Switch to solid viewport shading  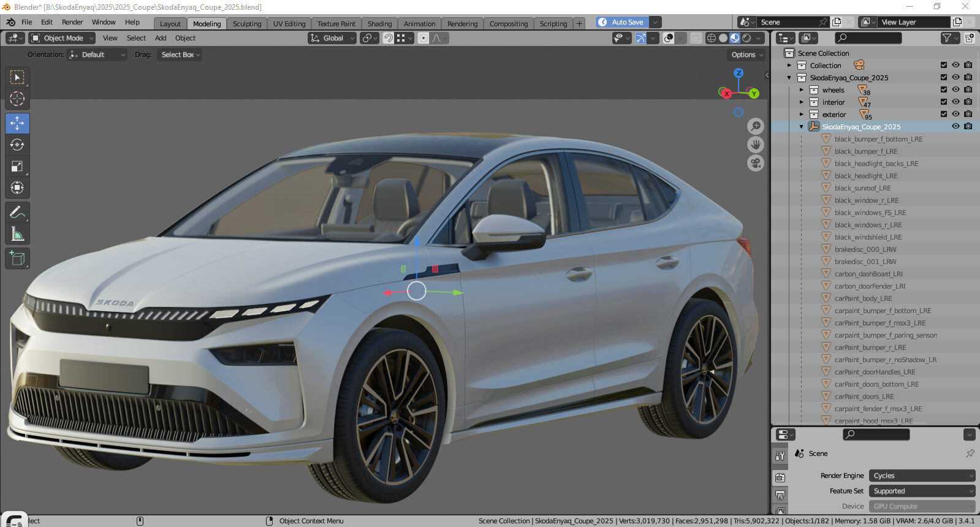723,38
